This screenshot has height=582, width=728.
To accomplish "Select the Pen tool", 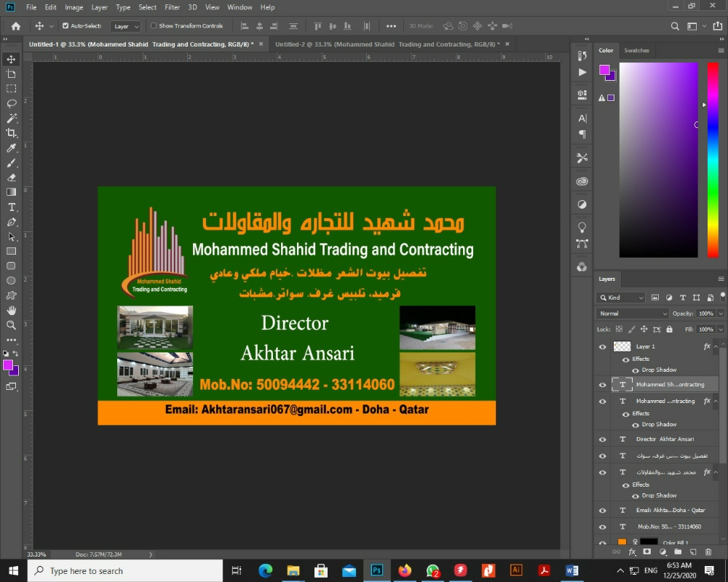I will coord(12,222).
